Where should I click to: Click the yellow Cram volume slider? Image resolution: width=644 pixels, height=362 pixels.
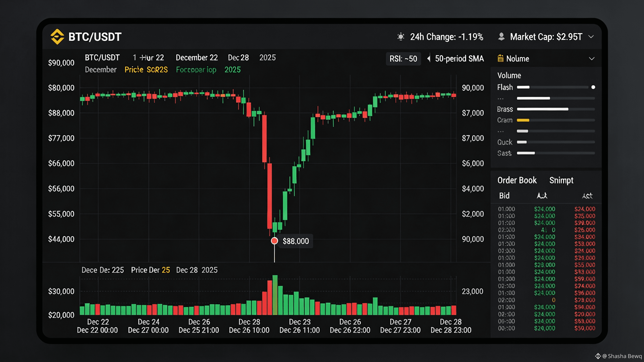(x=523, y=120)
